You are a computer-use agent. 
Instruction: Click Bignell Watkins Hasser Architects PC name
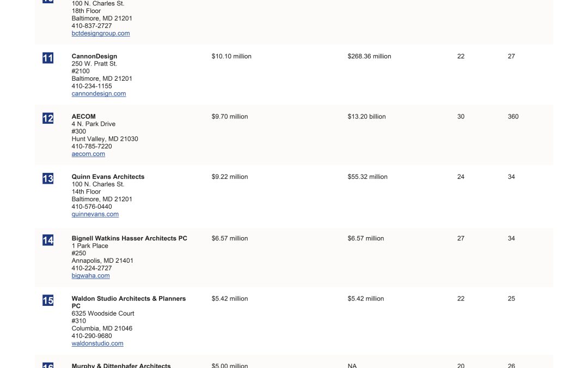pyautogui.click(x=129, y=238)
